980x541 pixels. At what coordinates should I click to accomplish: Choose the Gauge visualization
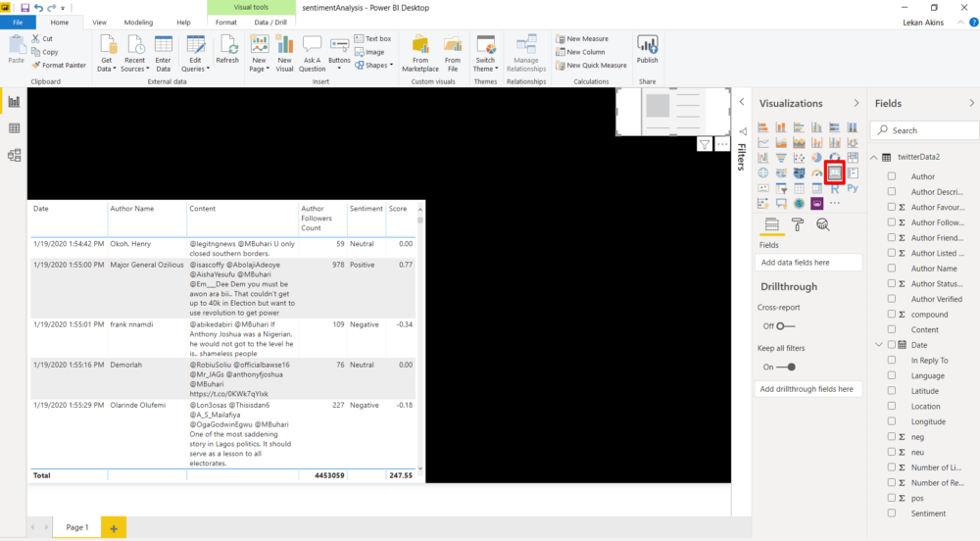coord(817,173)
